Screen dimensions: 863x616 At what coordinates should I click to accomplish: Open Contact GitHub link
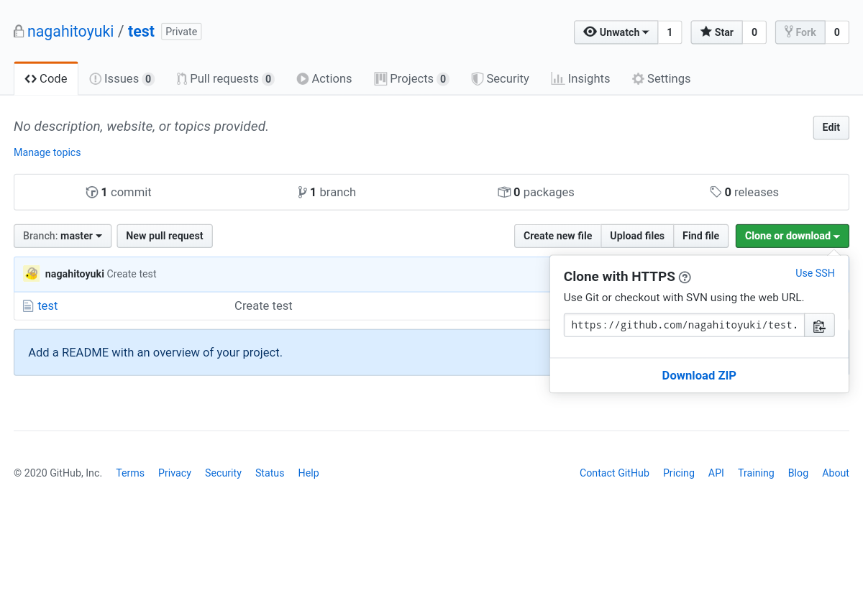[x=614, y=473]
